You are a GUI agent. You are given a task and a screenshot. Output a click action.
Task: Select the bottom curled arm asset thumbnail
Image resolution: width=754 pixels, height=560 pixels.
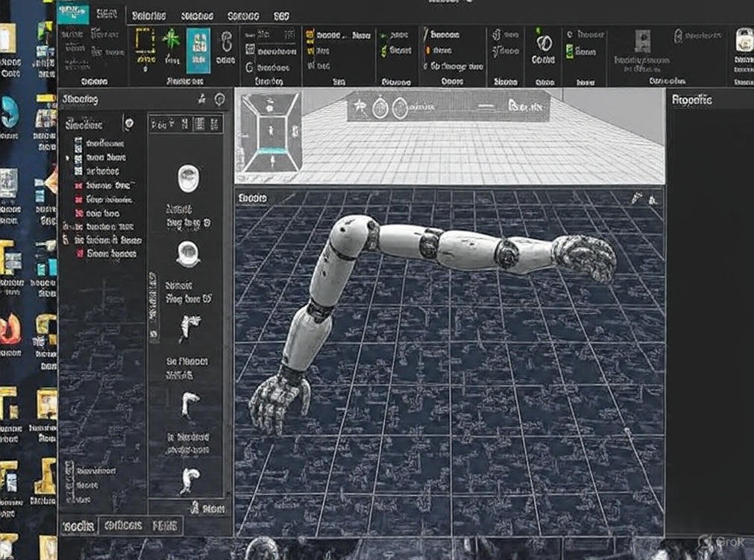click(x=189, y=481)
